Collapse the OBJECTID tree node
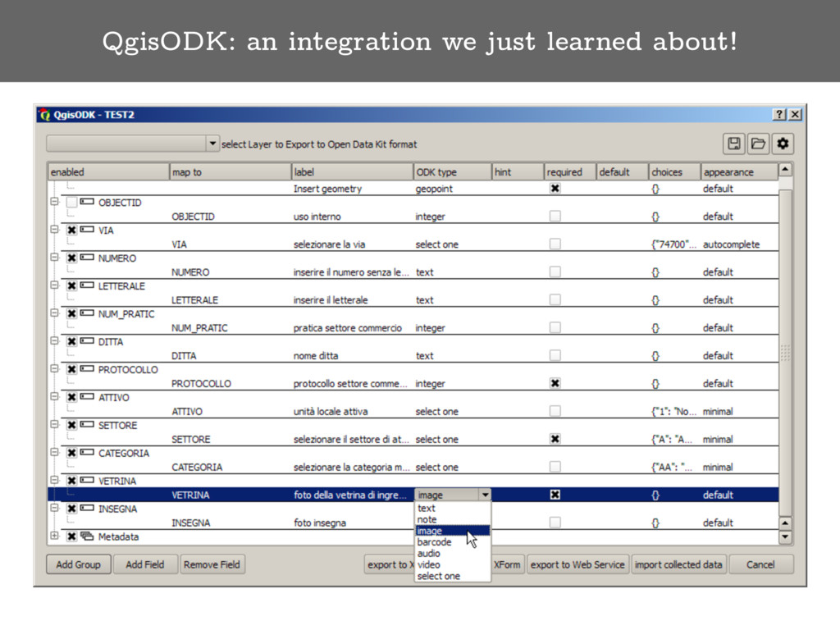840x630 pixels. coord(54,202)
